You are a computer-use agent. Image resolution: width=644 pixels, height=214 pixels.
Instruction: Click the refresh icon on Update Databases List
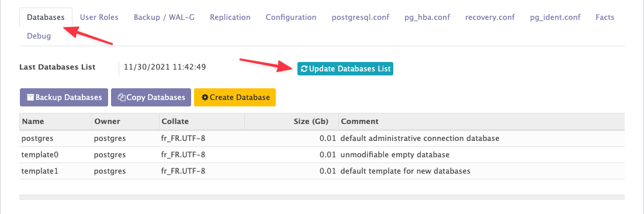[304, 69]
